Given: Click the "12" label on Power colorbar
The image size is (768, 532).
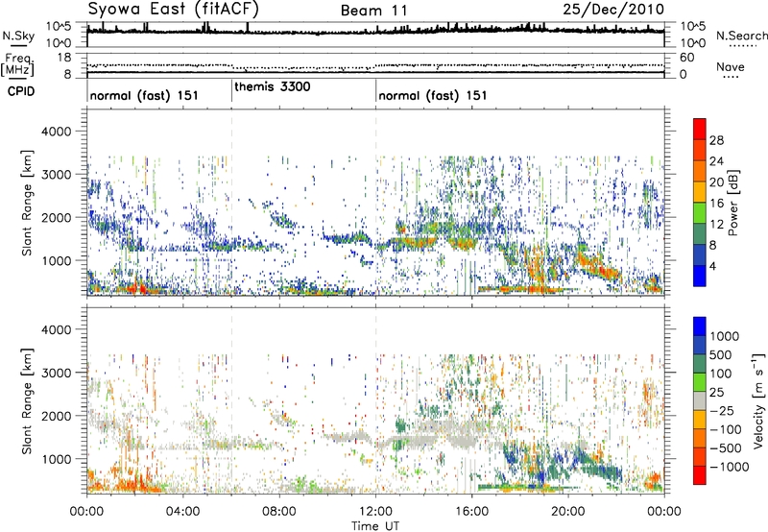Looking at the screenshot, I should 716,225.
